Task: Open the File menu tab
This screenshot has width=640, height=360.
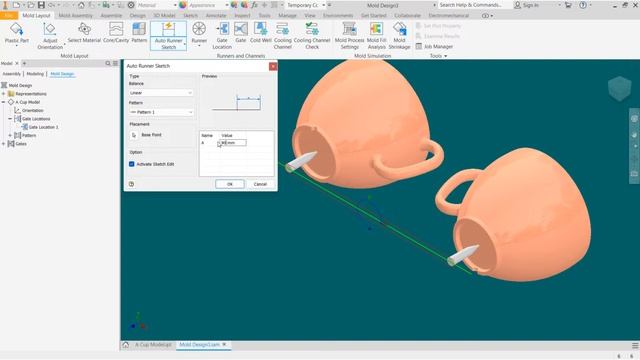Action: coord(9,16)
